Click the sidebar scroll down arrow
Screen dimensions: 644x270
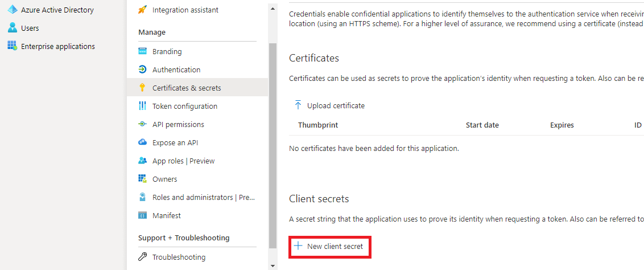click(273, 265)
